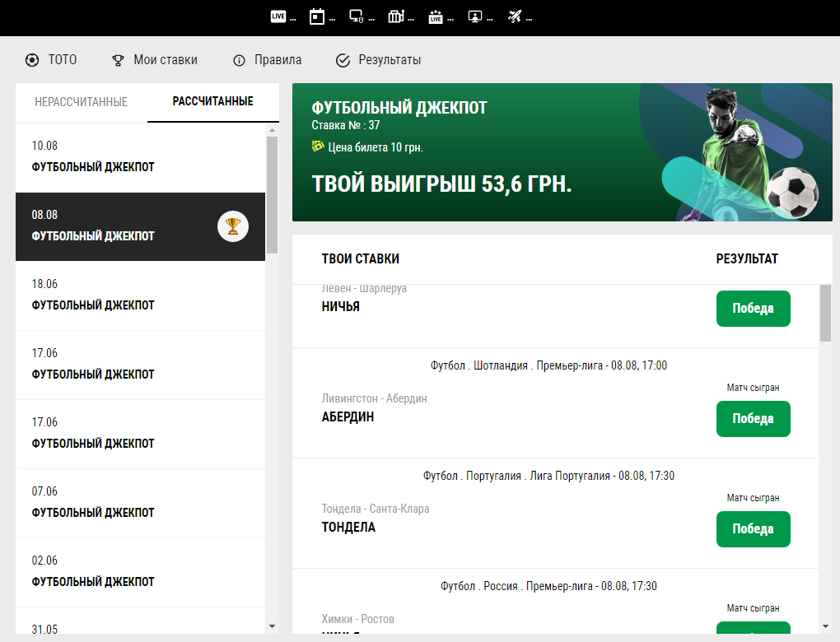Open the live dealer screen icon
This screenshot has height=642, width=840.
pos(474,16)
